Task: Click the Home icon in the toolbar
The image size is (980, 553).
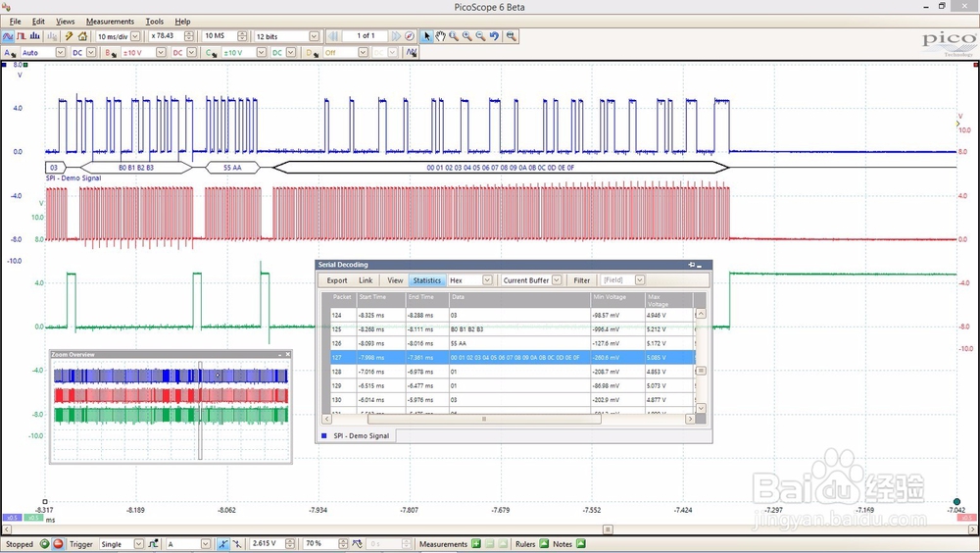Action: click(82, 36)
